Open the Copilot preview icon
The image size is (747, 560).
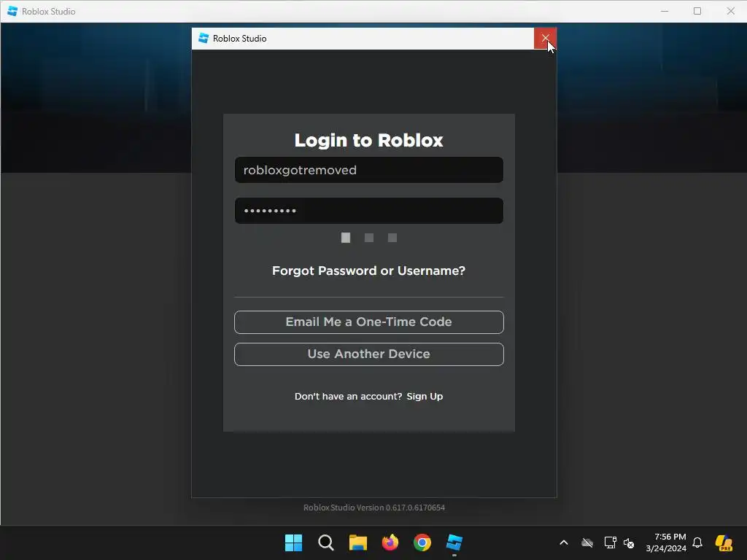coord(724,542)
